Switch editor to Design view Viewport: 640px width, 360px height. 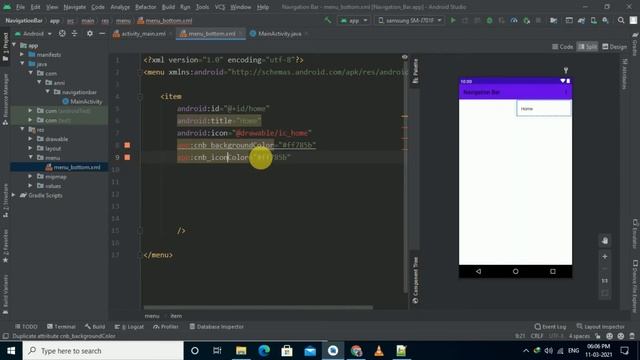[x=614, y=47]
